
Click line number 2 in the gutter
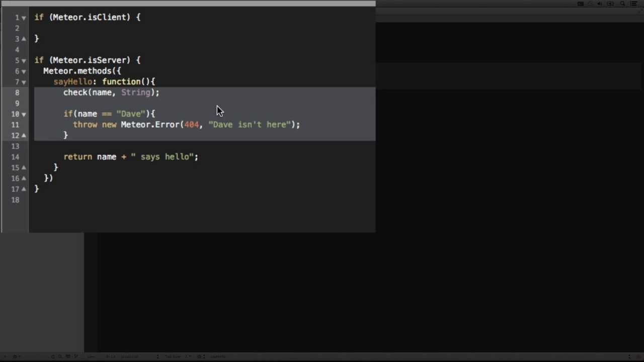[x=17, y=28]
